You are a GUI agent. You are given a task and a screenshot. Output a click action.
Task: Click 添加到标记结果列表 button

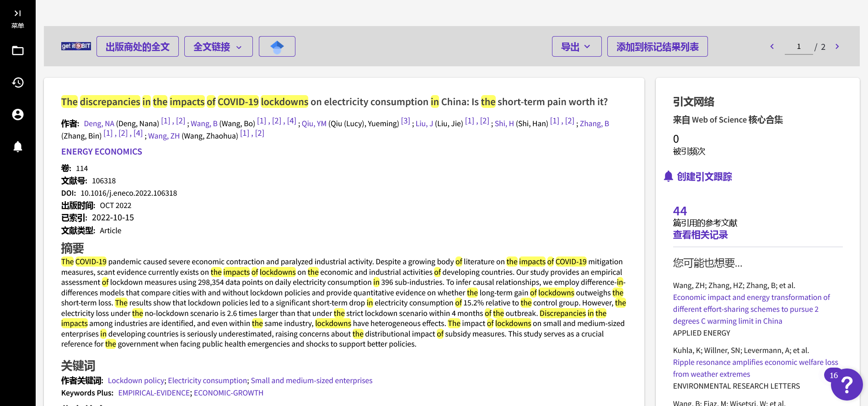657,47
